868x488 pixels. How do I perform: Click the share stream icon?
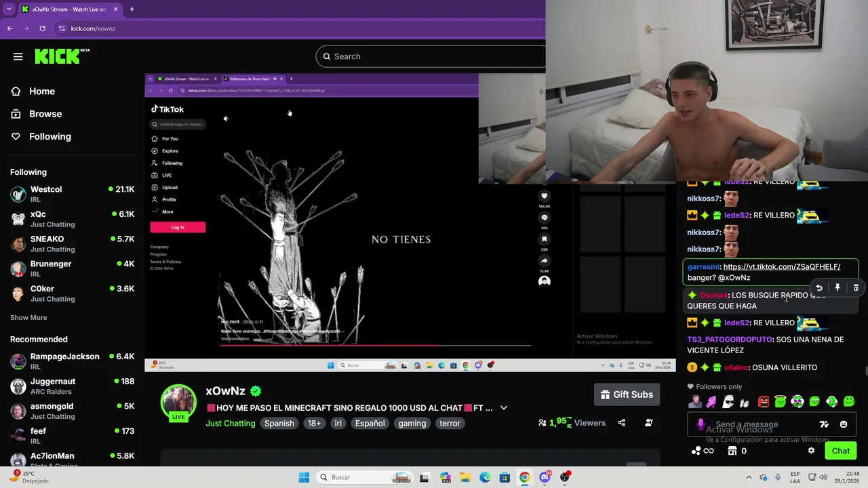pyautogui.click(x=622, y=423)
